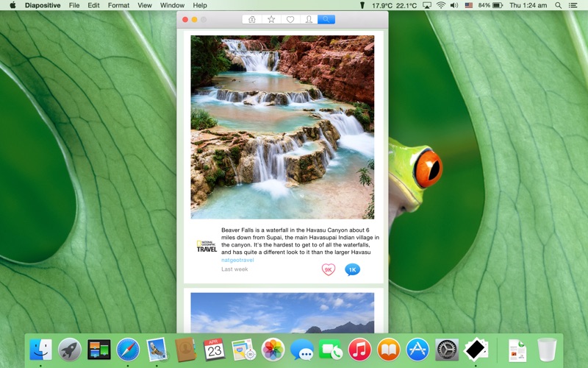This screenshot has width=588, height=368.
Task: Open Maps from the Dock
Action: tap(244, 350)
